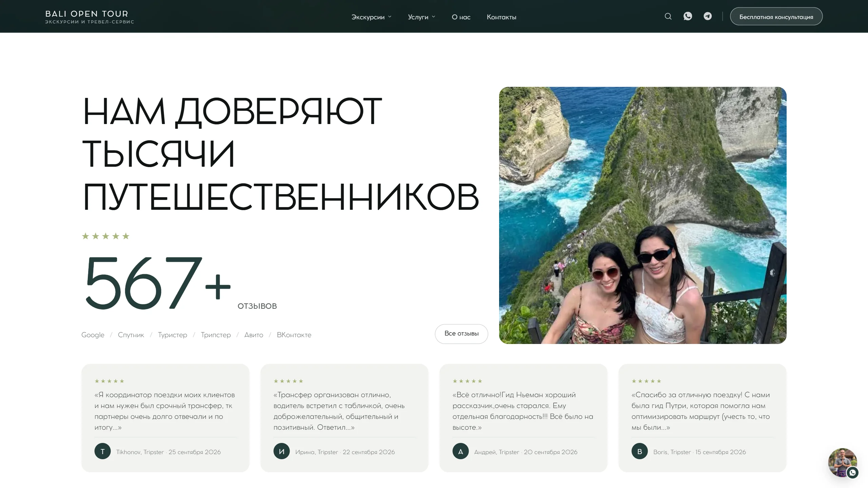Click the BALI OPEN TOUR logo
This screenshot has height=488, width=868.
90,17
